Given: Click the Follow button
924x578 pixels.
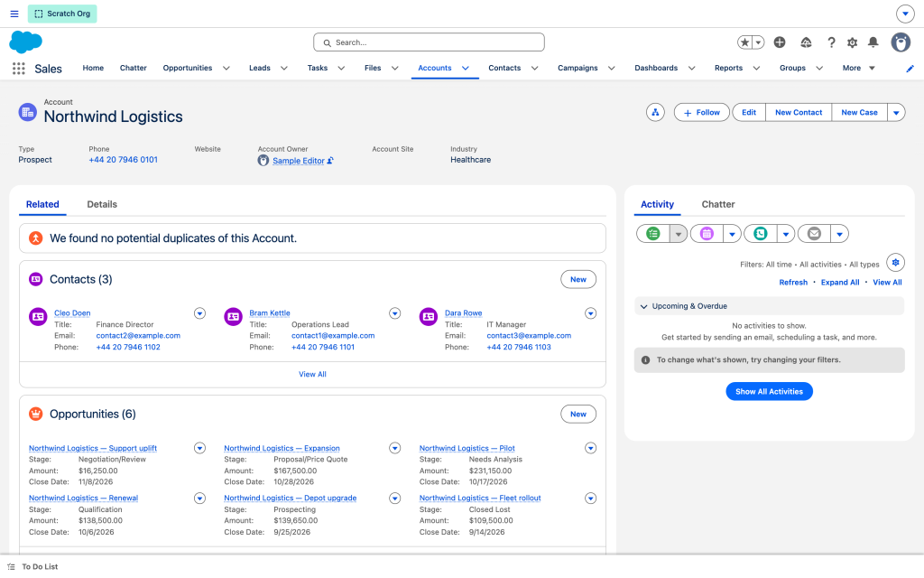Looking at the screenshot, I should tap(701, 112).
